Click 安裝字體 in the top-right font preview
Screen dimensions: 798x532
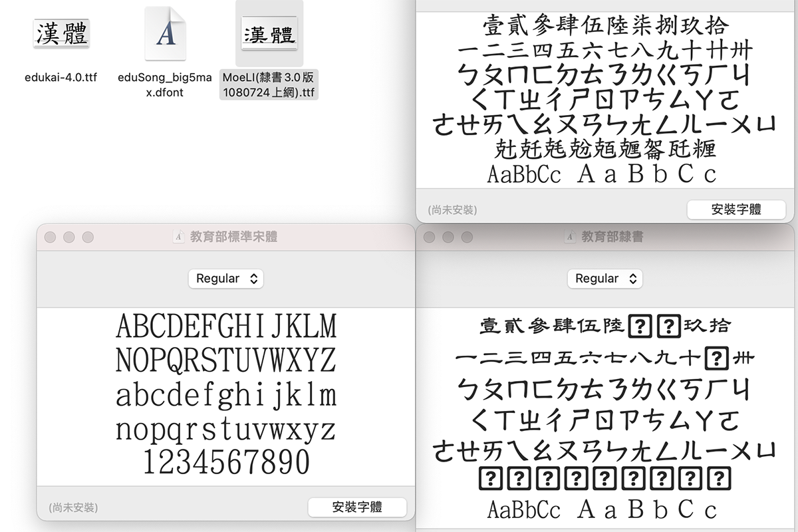click(x=736, y=209)
